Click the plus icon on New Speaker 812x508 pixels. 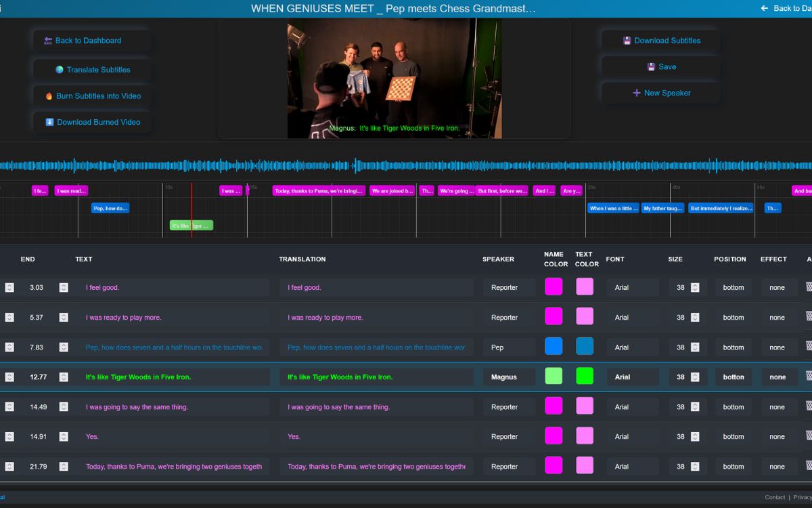click(x=635, y=93)
